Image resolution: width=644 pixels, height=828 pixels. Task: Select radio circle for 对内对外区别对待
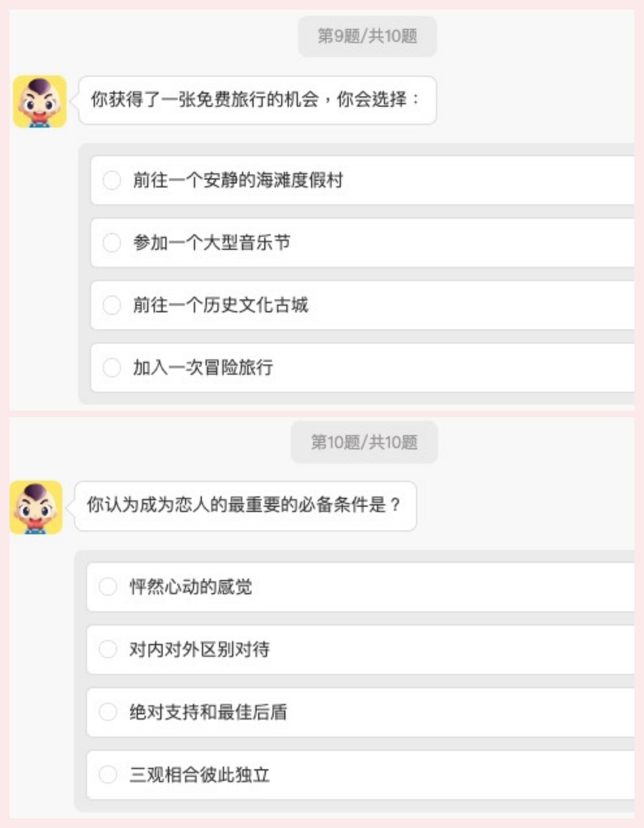[108, 649]
